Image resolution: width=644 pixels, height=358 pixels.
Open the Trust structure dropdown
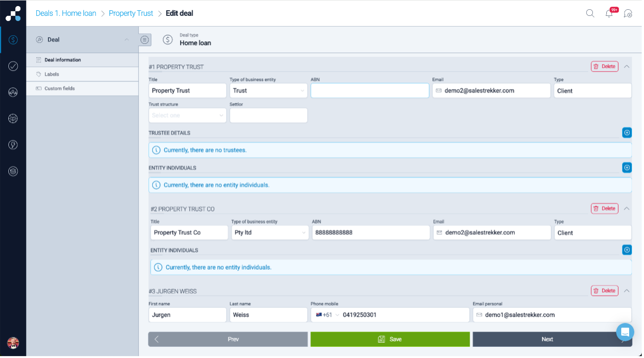coord(188,115)
